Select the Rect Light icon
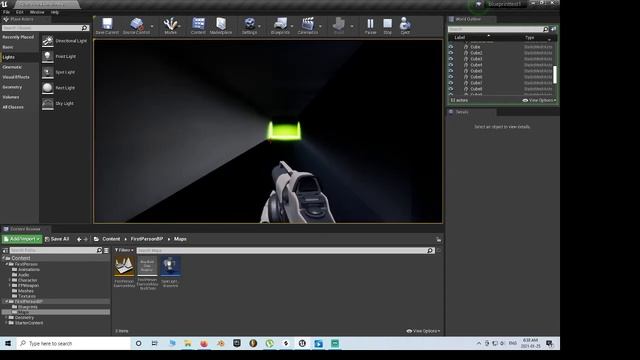The image size is (640, 360). (x=47, y=88)
